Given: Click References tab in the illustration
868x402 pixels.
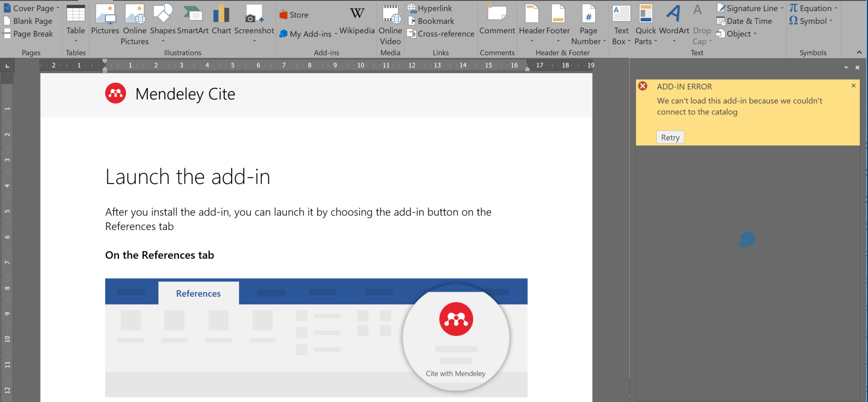Looking at the screenshot, I should pos(198,294).
